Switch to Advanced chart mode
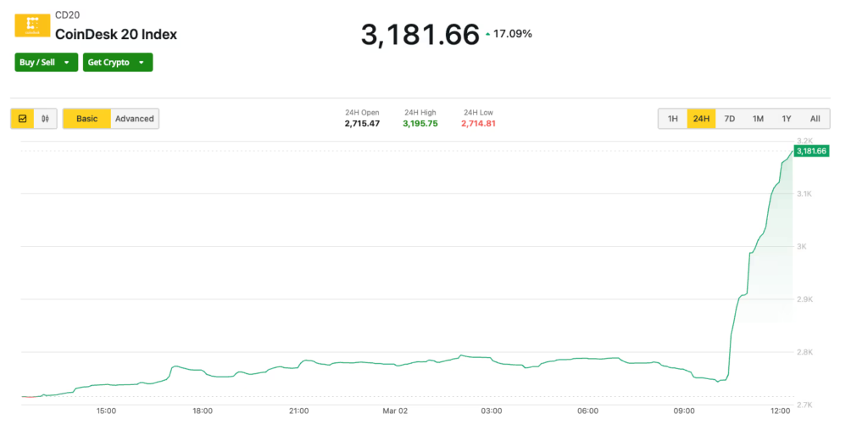The image size is (868, 436). [135, 119]
